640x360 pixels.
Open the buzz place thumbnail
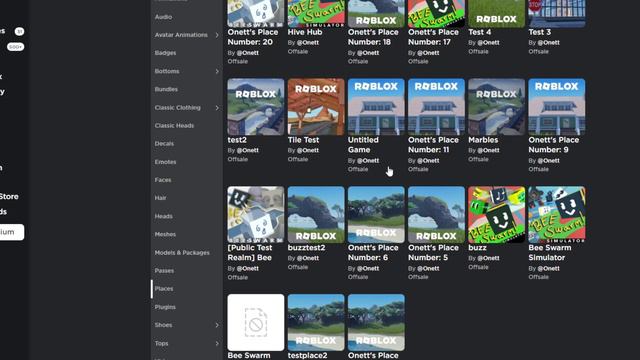pos(496,214)
